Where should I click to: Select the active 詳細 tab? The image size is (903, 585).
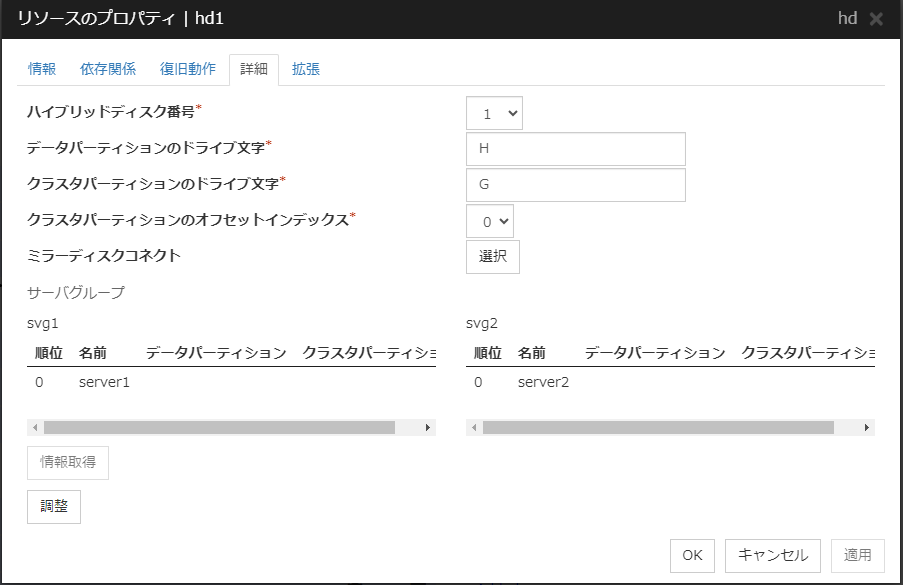tap(253, 69)
